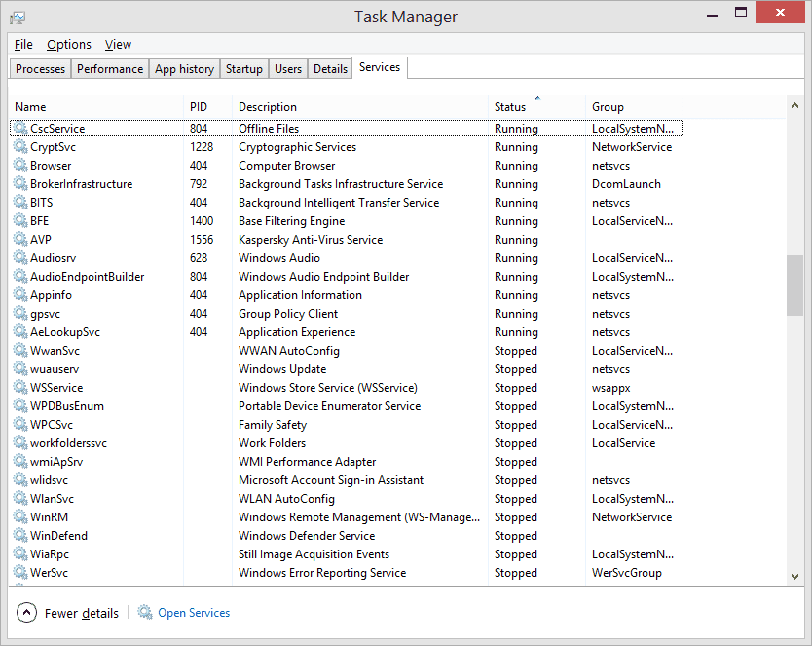
Task: Click the gear icon beside CryptSvc
Action: coord(19,147)
